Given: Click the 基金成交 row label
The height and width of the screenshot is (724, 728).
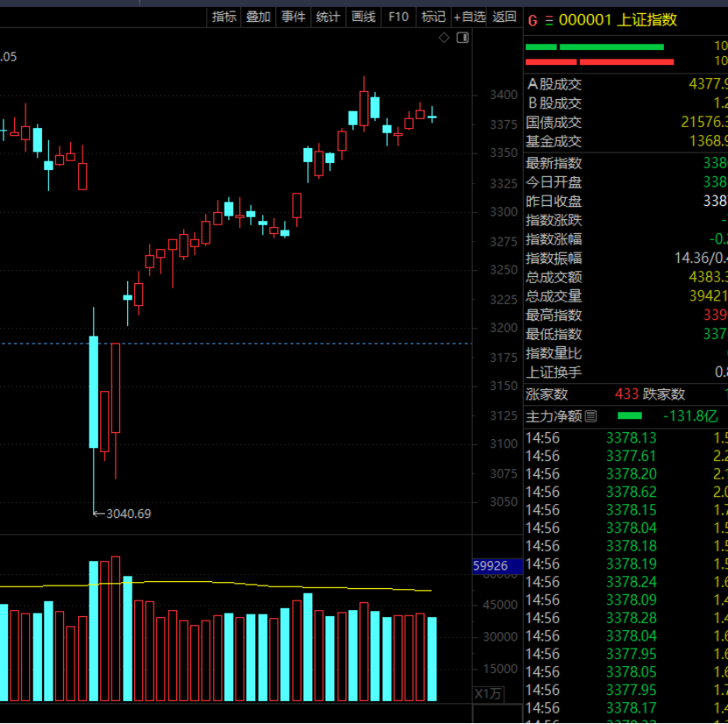Looking at the screenshot, I should point(553,141).
